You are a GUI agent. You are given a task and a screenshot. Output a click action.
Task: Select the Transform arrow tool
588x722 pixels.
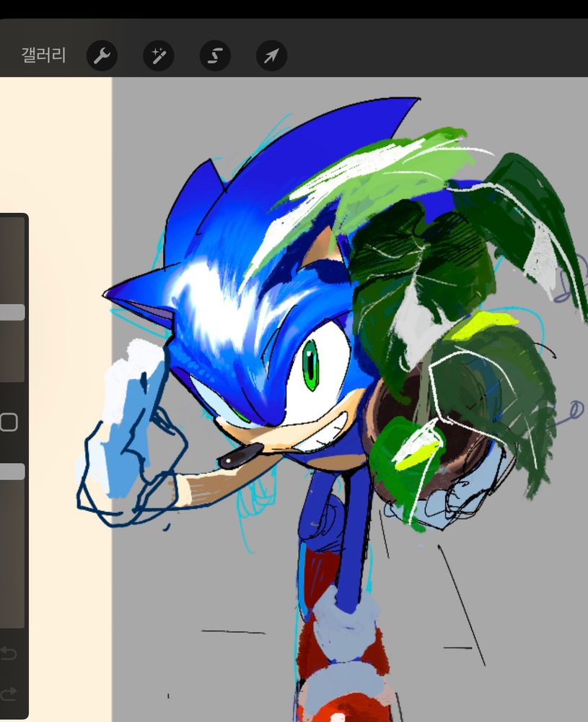[x=271, y=56]
